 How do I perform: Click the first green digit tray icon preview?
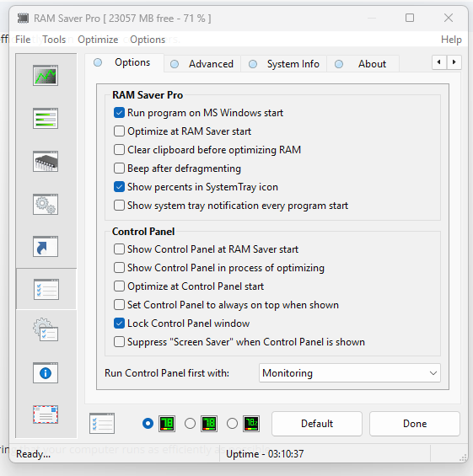(x=167, y=424)
